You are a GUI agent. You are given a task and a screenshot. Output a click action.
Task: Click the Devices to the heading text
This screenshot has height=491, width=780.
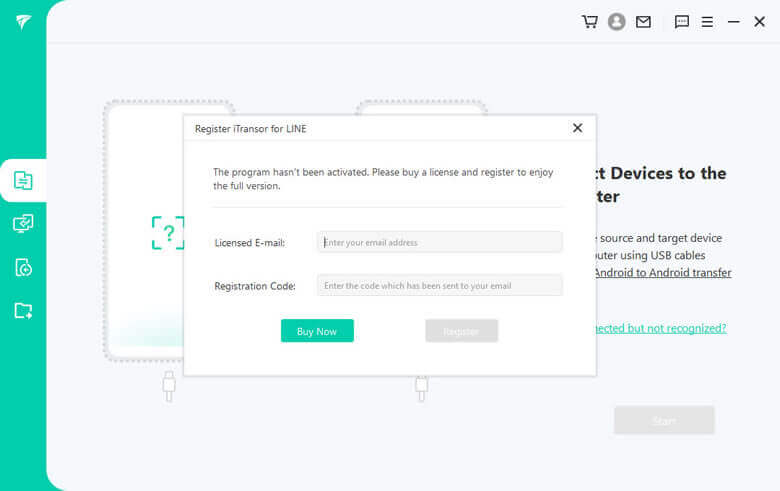(668, 173)
